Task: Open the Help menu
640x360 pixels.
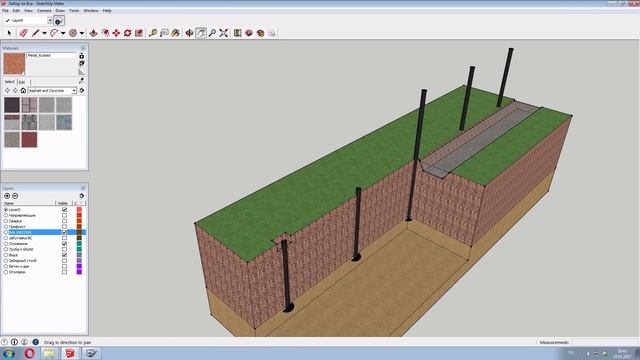Action: pyautogui.click(x=107, y=11)
